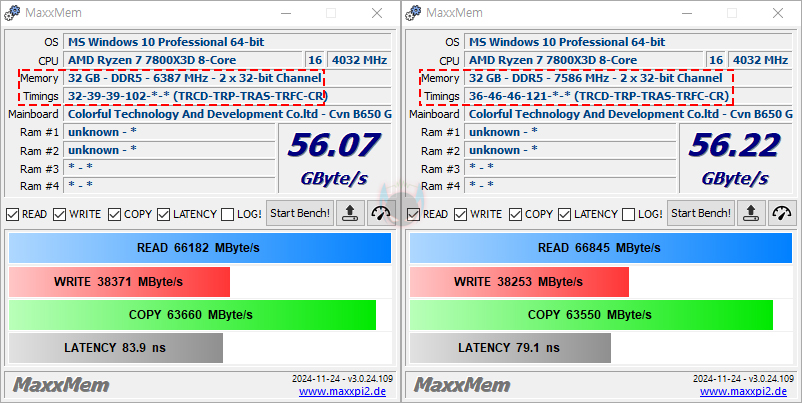Maximize the left MaxxMem window
Image resolution: width=802 pixels, height=403 pixels.
point(331,13)
